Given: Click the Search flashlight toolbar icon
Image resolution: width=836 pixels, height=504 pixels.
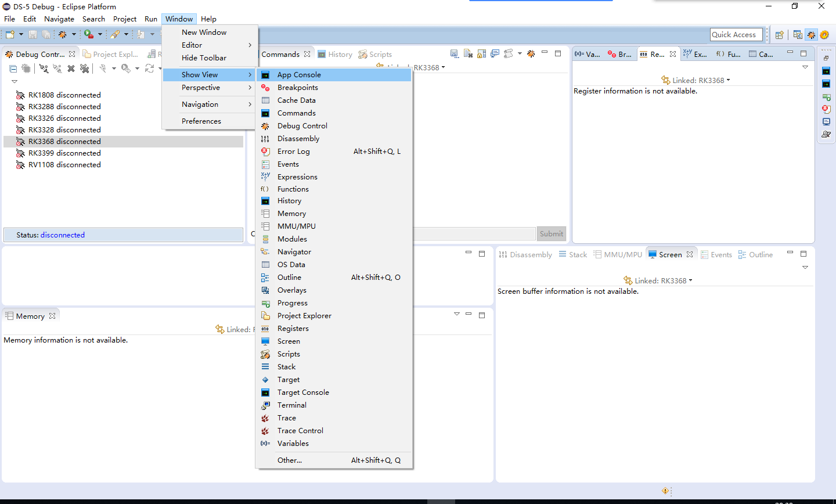Looking at the screenshot, I should coord(115,35).
